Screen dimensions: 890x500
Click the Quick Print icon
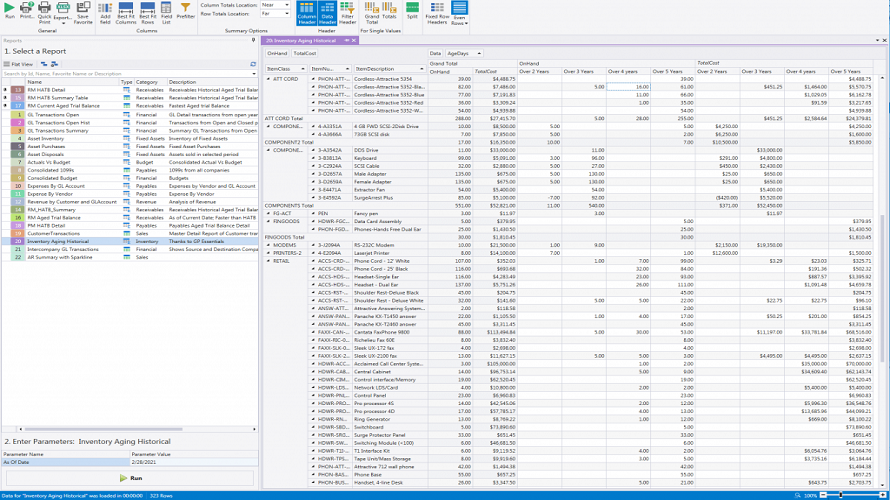(44, 12)
